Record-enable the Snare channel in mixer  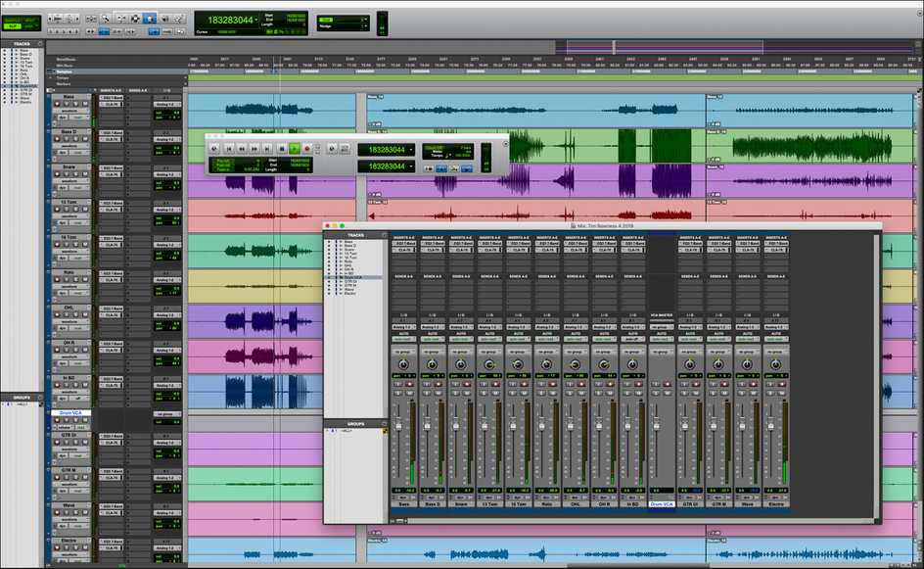pyautogui.click(x=467, y=384)
